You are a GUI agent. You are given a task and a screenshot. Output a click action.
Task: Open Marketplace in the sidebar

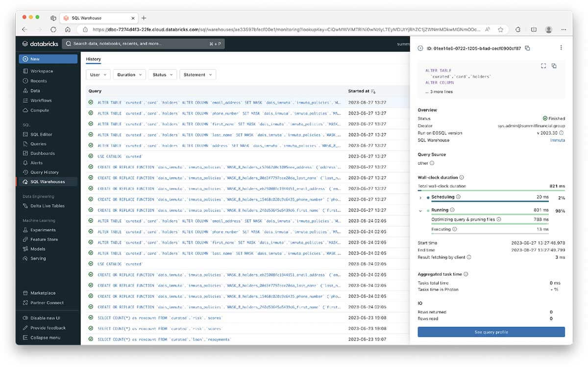pyautogui.click(x=43, y=293)
